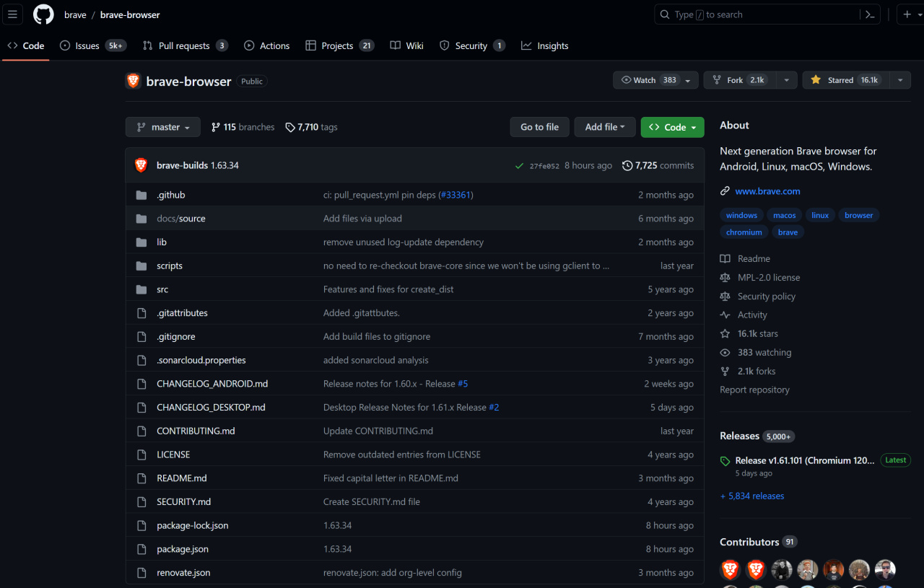Open the CONTRIBUTING.md file
Viewport: 924px width, 588px height.
coord(196,431)
